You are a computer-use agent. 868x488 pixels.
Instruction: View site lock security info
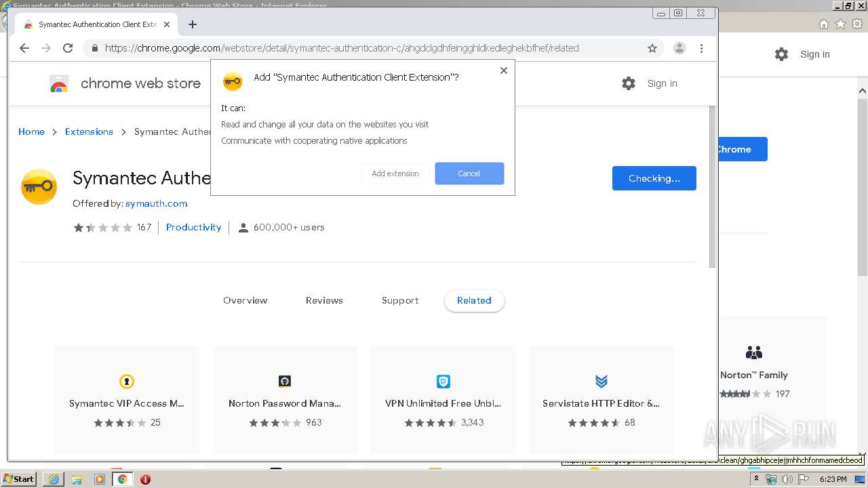(94, 48)
